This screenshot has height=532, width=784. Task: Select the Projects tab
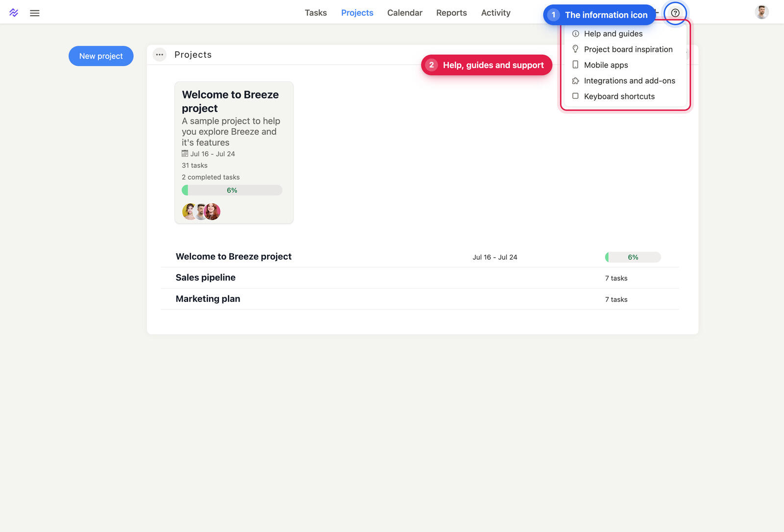click(357, 13)
